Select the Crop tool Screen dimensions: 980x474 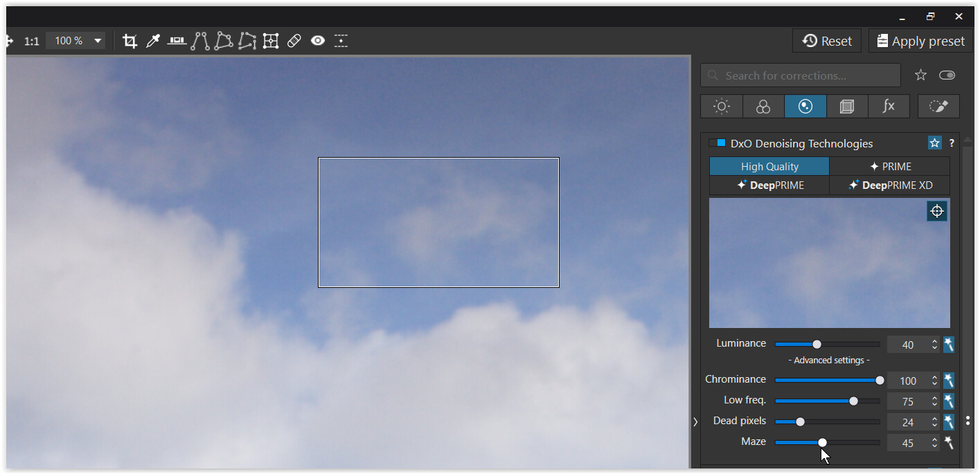[130, 41]
